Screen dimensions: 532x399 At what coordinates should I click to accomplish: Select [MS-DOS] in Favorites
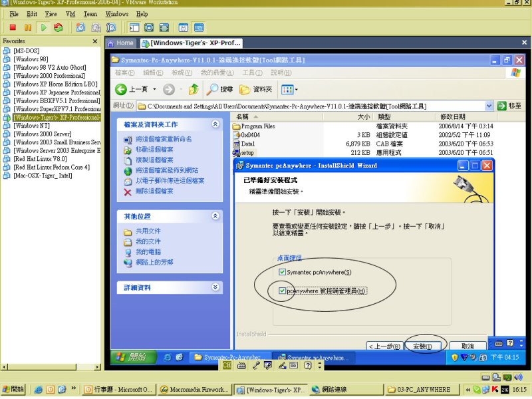[26, 51]
